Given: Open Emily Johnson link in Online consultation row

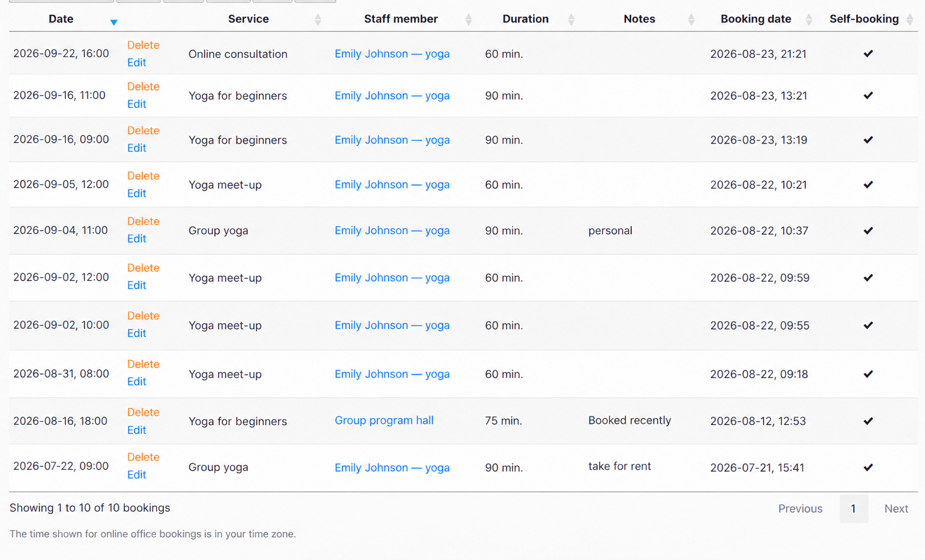Looking at the screenshot, I should click(x=392, y=54).
